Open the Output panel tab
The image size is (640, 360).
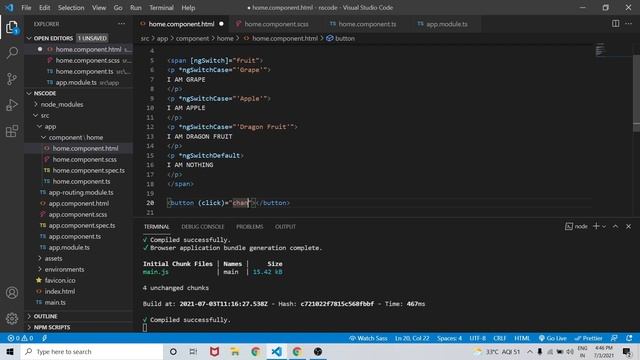[285, 227]
